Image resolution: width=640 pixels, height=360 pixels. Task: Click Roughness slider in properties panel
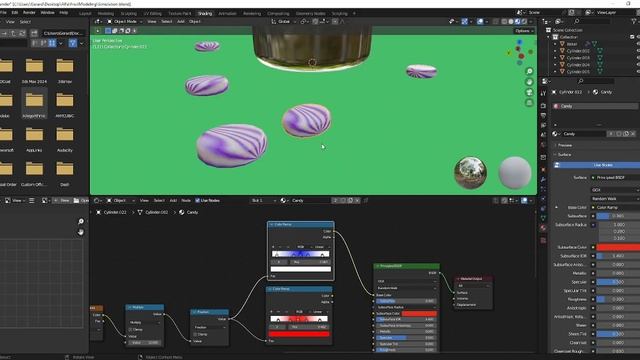618,299
